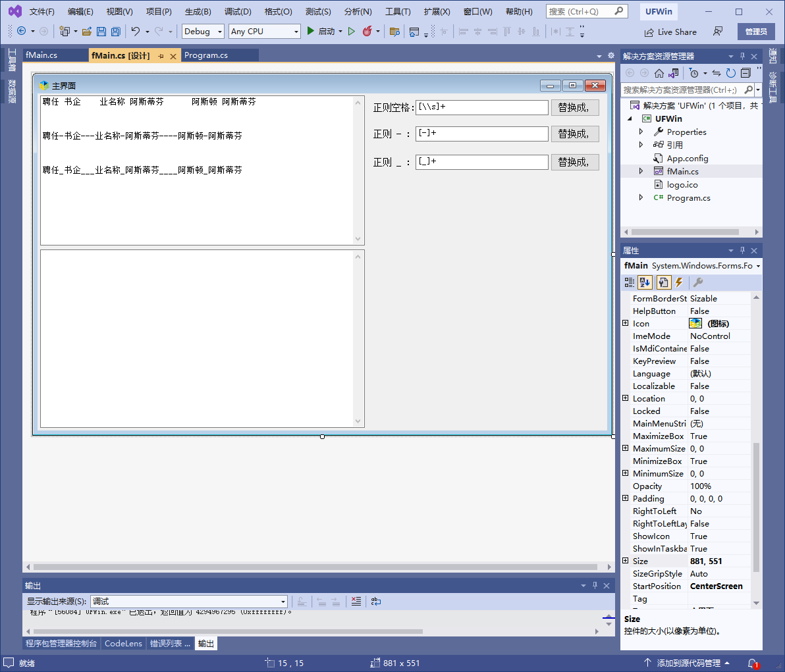Pin the Solution Explorer panel
This screenshot has width=785, height=672.
[x=742, y=56]
